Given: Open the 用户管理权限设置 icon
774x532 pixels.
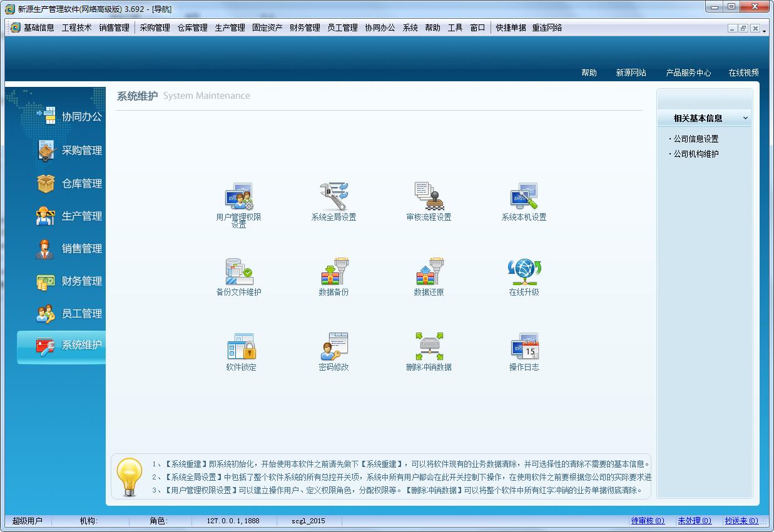Looking at the screenshot, I should 238,197.
